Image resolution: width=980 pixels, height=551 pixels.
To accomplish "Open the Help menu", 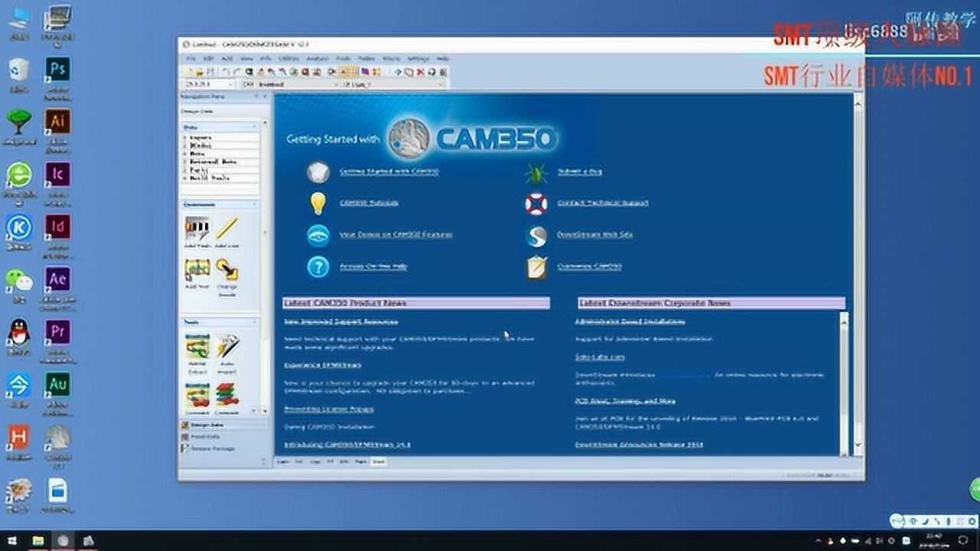I will [x=443, y=58].
